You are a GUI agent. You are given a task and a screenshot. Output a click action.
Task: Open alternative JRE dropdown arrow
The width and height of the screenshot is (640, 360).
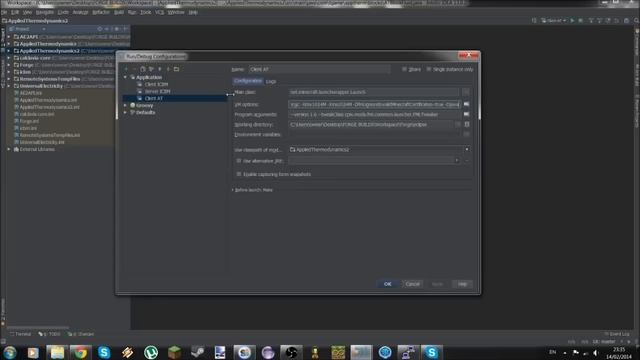[457, 161]
